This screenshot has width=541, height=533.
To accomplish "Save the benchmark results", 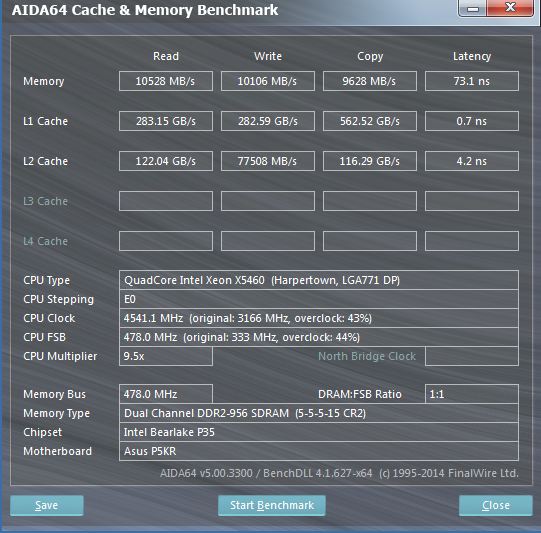I will (x=47, y=505).
